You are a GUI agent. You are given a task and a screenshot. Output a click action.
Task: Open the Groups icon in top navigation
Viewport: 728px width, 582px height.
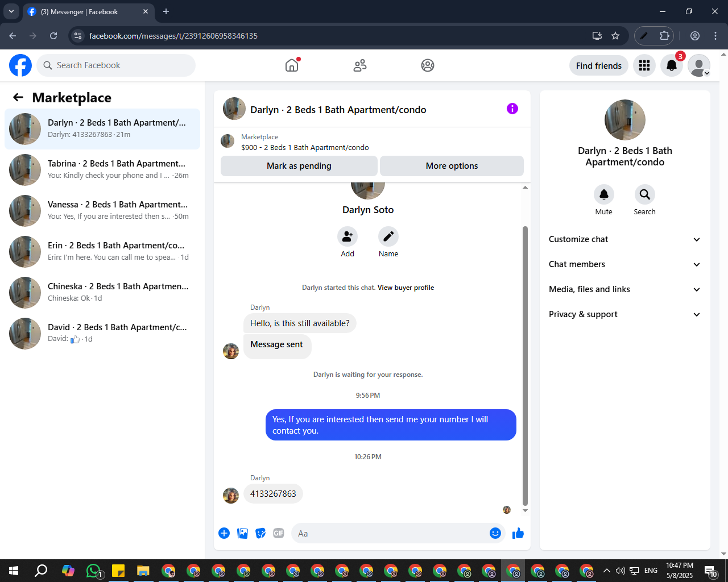pyautogui.click(x=428, y=65)
